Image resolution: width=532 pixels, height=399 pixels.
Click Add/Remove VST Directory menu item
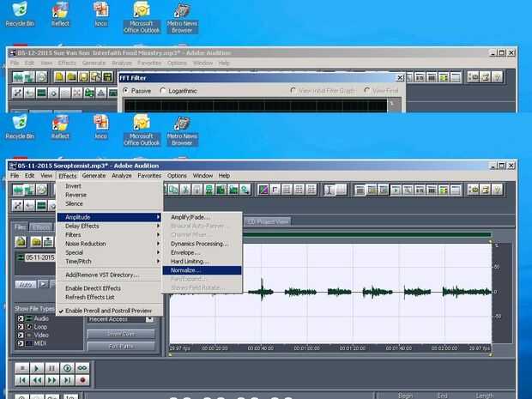click(109, 275)
